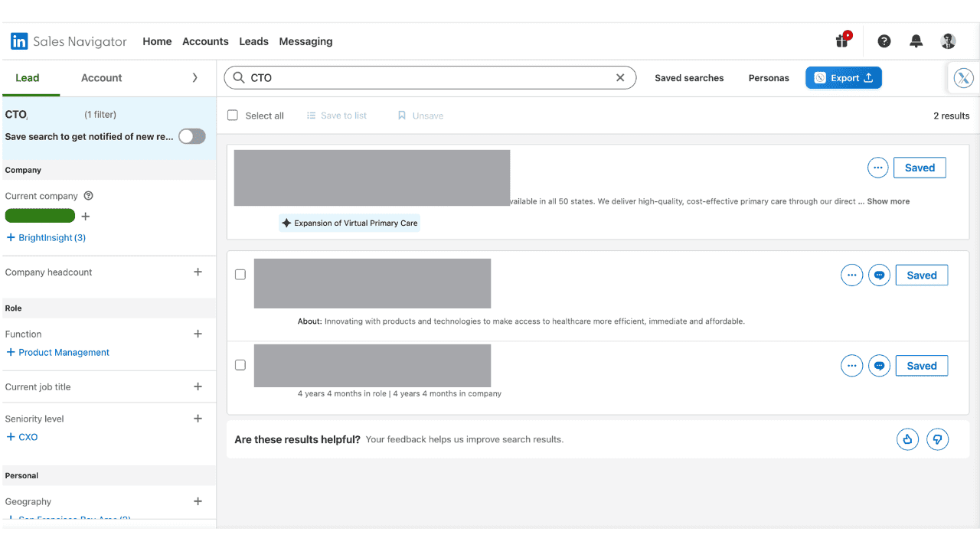The image size is (980, 551).
Task: Switch to the Account tab
Action: point(101,77)
